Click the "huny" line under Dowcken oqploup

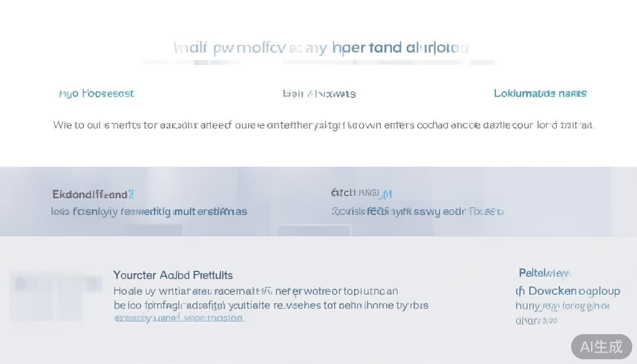click(562, 306)
